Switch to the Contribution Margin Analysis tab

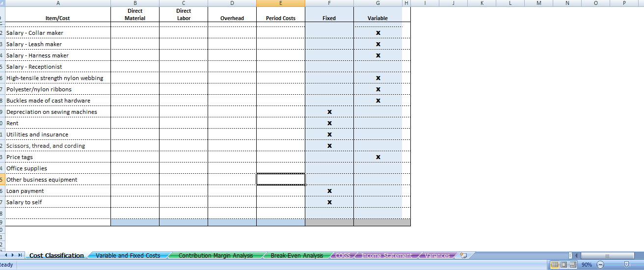(x=215, y=255)
